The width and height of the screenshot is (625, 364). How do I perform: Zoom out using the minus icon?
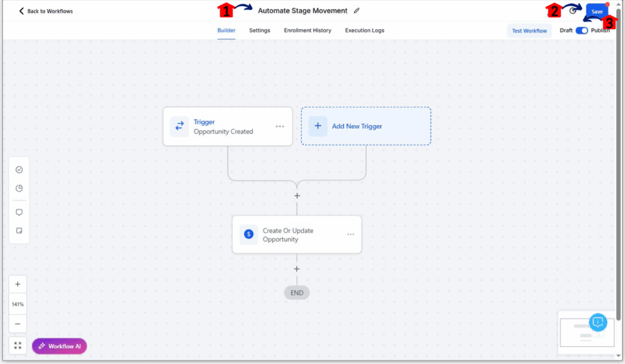click(x=17, y=324)
